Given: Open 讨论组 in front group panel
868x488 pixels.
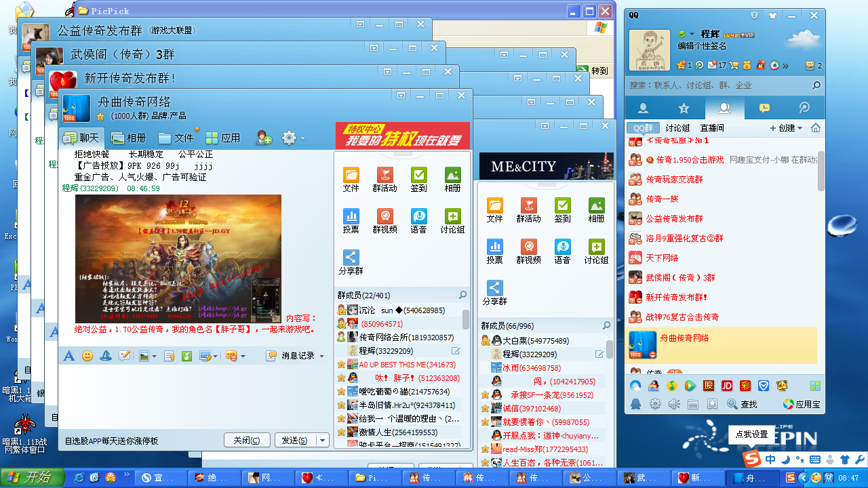Looking at the screenshot, I should (452, 221).
